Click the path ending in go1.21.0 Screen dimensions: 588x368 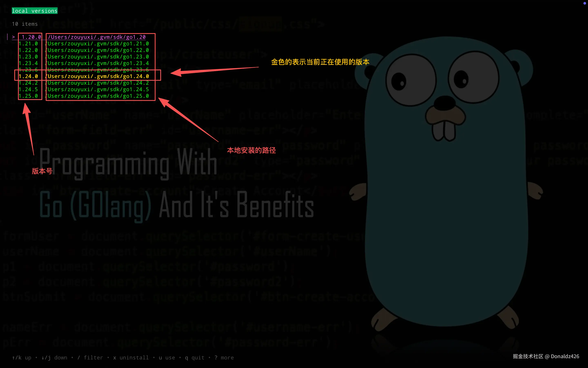click(x=97, y=44)
